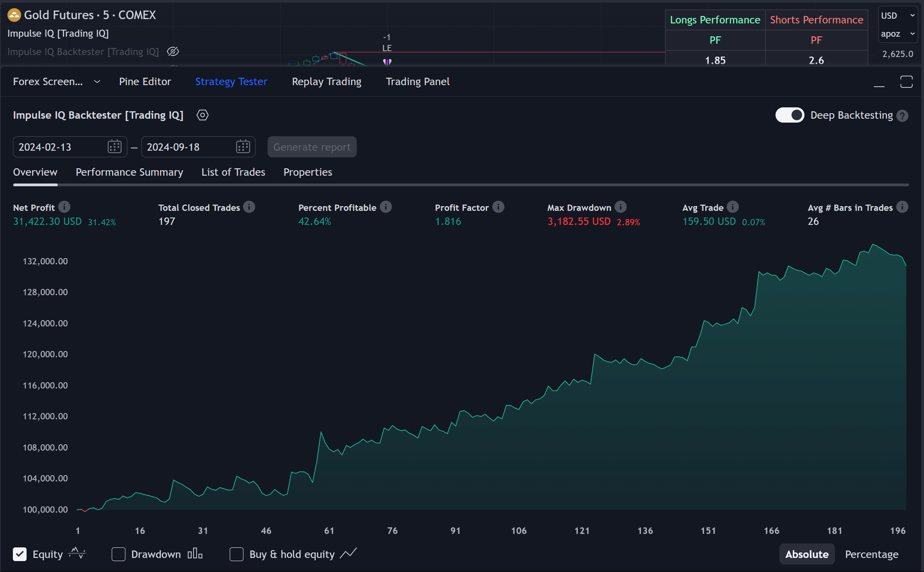The width and height of the screenshot is (924, 572).
Task: Show Avg Trade info icon
Action: click(x=733, y=207)
